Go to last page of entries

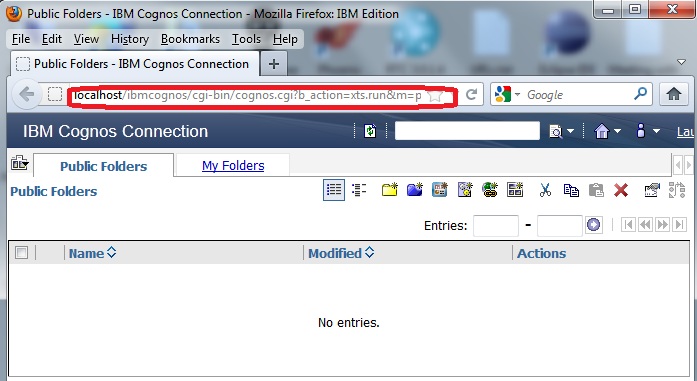click(x=679, y=225)
